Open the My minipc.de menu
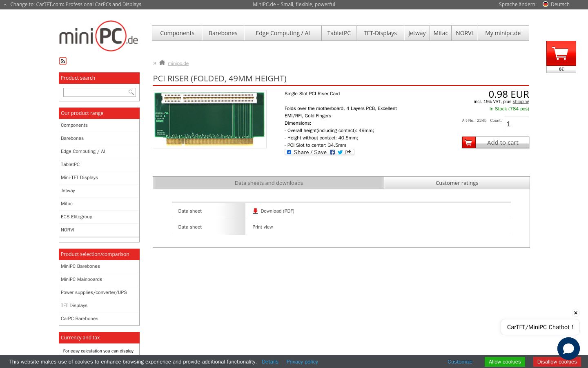Screen dimensions: 588x368 [x=503, y=33]
